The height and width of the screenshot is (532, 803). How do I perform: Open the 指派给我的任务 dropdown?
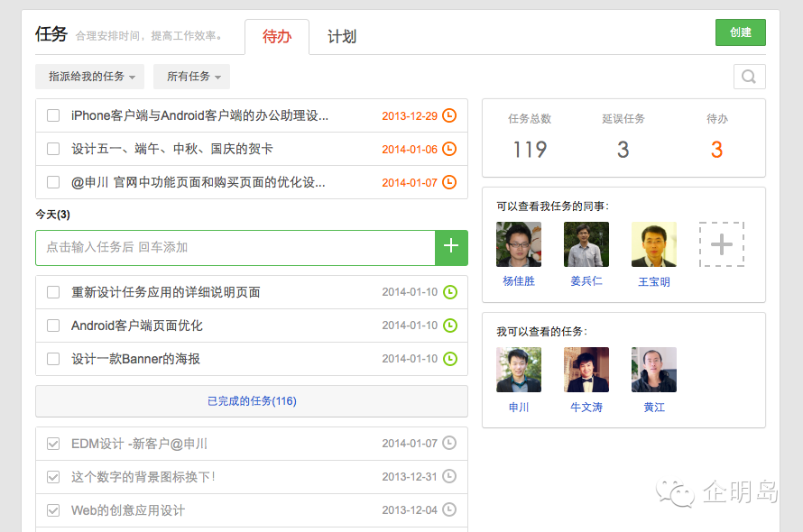(x=89, y=77)
